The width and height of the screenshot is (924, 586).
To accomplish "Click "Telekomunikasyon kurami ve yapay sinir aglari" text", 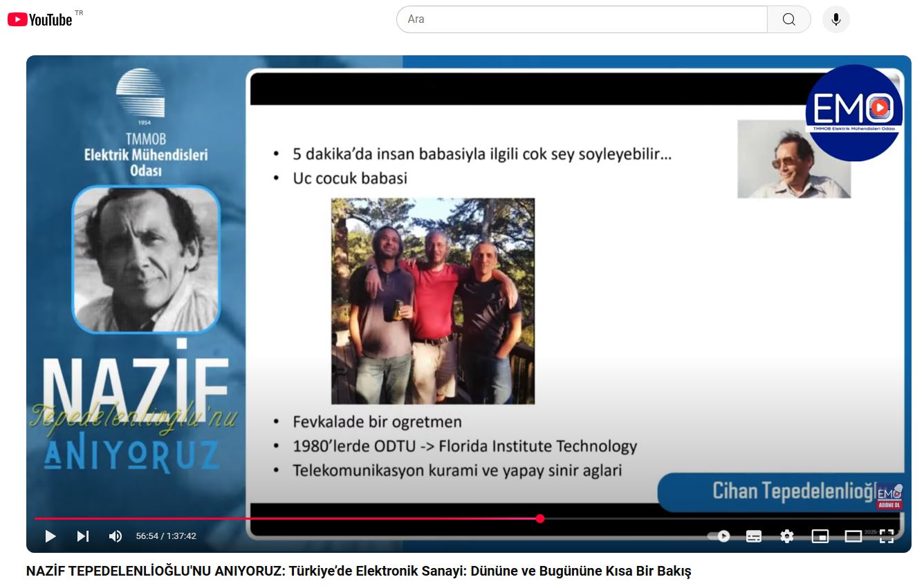I will [457, 471].
